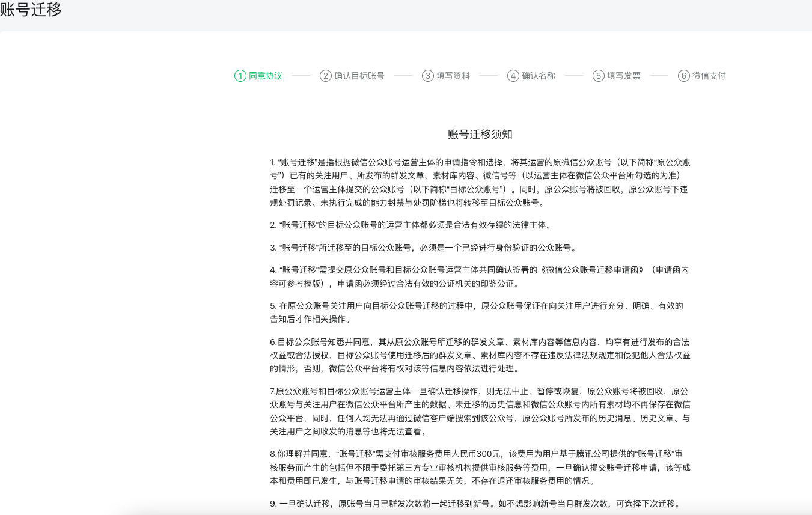The image size is (812, 515).
Task: Select step 4 确认名称
Action: (531, 76)
